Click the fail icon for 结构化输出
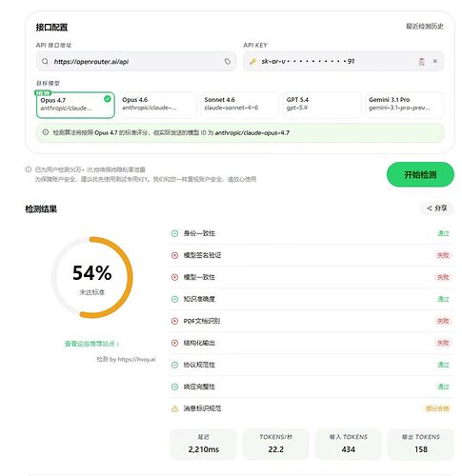 [174, 343]
